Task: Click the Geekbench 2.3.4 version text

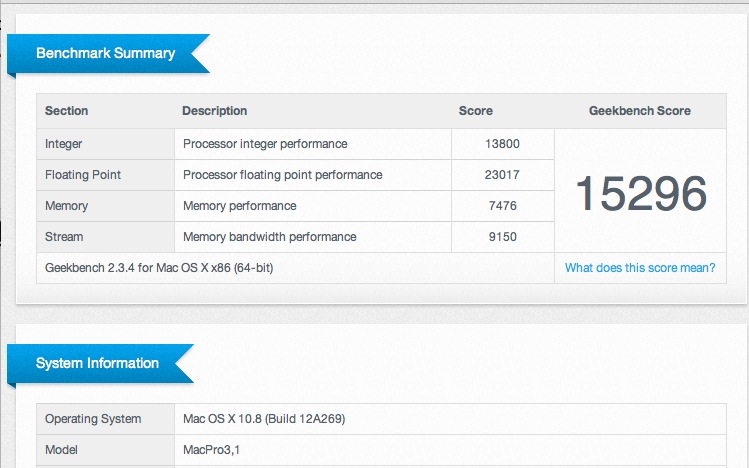Action: (x=159, y=268)
